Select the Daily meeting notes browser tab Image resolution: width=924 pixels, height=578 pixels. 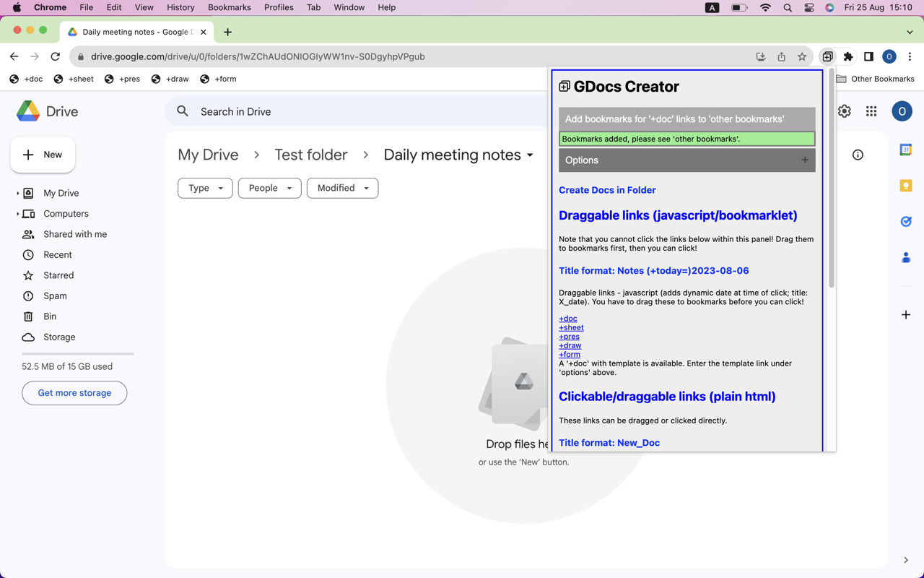(134, 32)
